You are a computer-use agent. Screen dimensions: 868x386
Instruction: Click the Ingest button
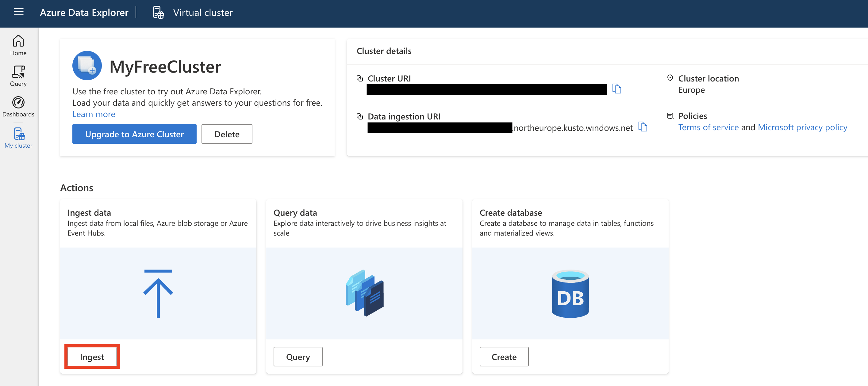point(92,357)
